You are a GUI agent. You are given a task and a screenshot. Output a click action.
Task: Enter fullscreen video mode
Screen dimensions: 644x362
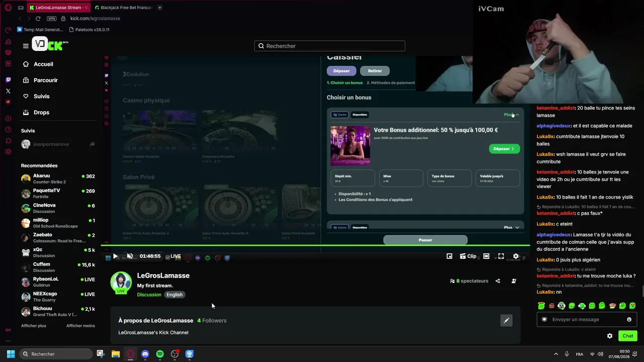tap(501, 256)
